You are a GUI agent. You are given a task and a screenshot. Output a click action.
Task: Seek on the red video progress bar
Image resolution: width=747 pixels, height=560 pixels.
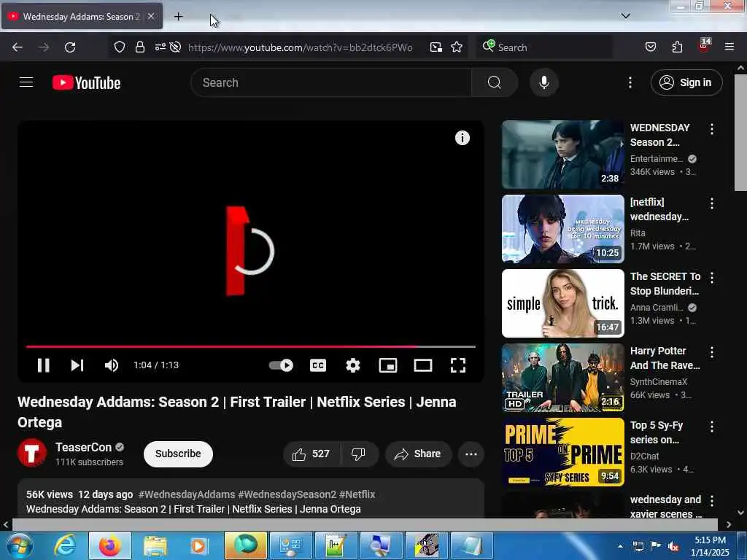click(251, 346)
